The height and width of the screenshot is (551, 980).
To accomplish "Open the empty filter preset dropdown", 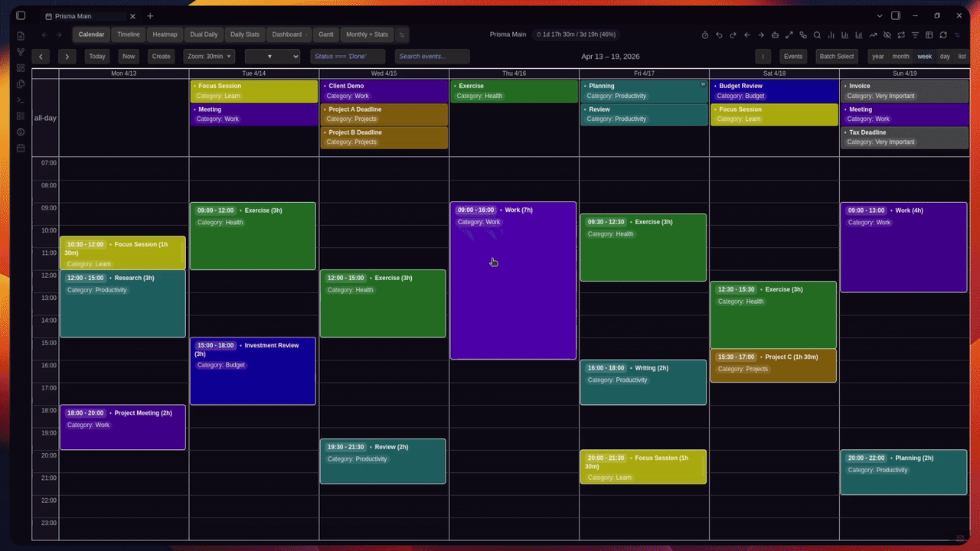I will (273, 57).
